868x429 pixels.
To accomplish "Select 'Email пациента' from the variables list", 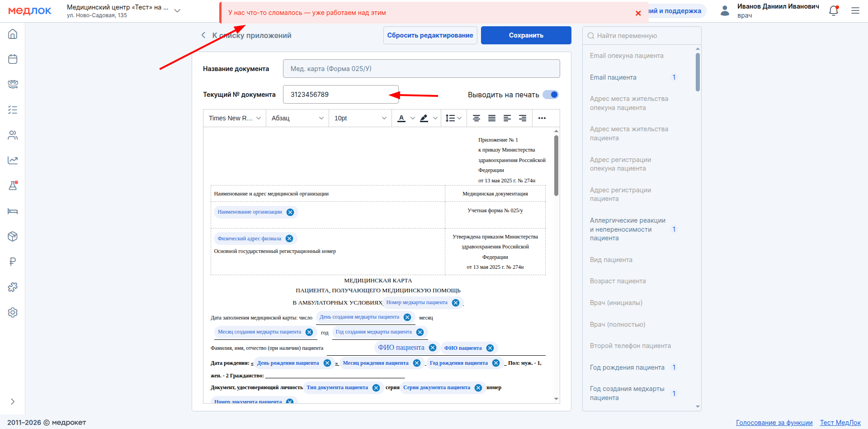I will click(613, 77).
